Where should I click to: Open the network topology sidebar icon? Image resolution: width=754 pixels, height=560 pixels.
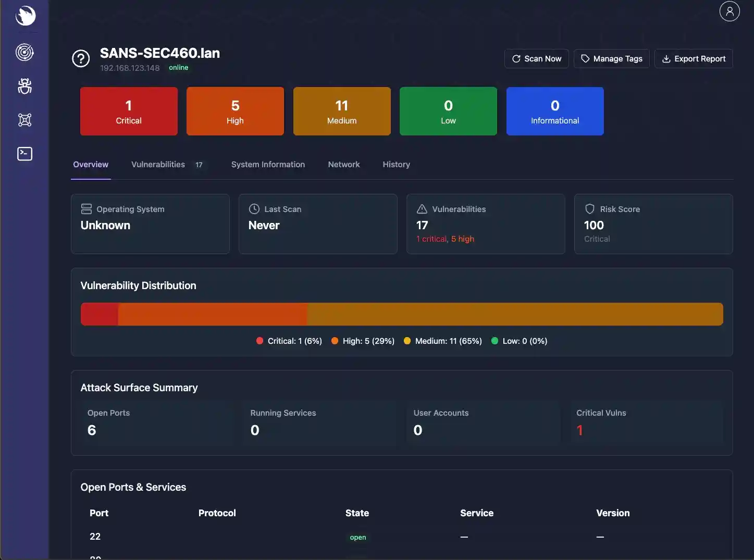click(x=24, y=120)
